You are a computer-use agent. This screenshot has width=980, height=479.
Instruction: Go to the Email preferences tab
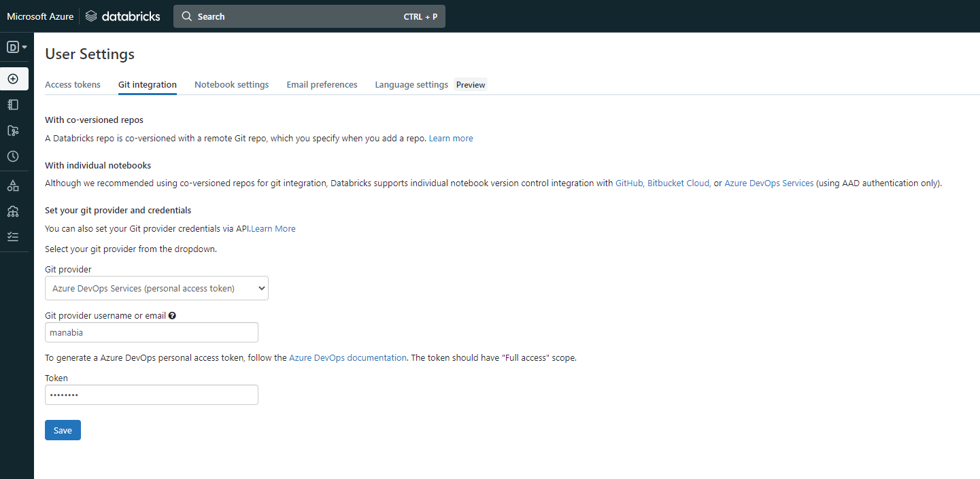(x=322, y=85)
